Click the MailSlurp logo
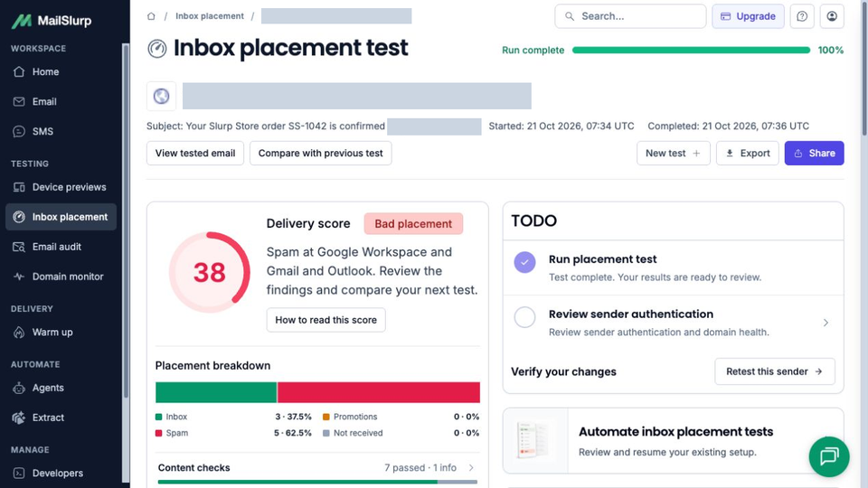Image resolution: width=868 pixels, height=488 pixels. click(52, 21)
